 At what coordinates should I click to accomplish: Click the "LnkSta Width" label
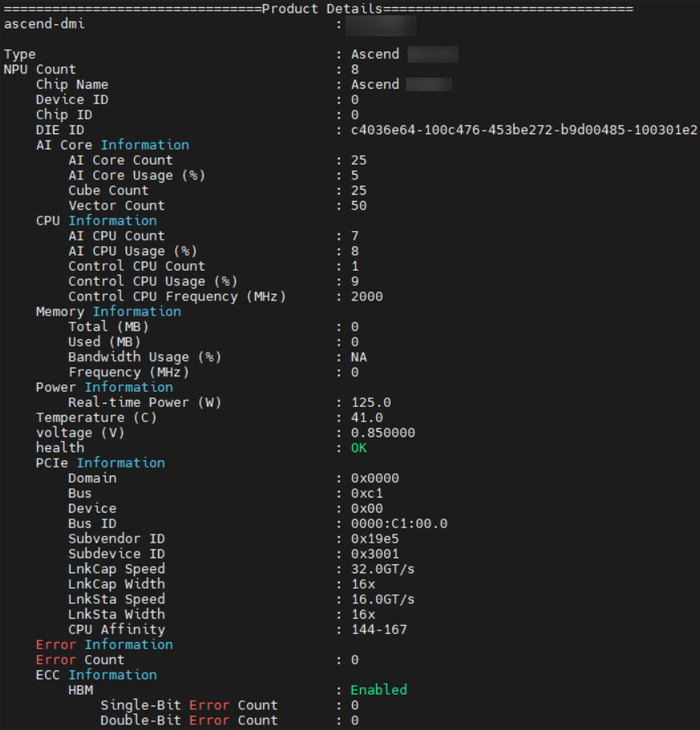click(116, 614)
